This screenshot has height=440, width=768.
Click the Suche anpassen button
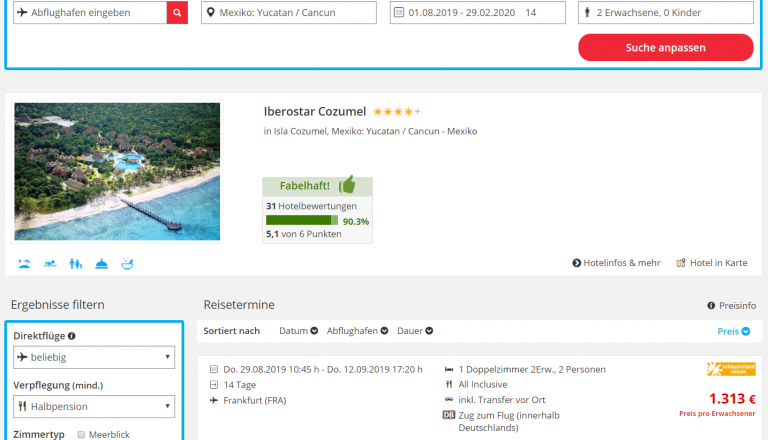click(x=666, y=48)
